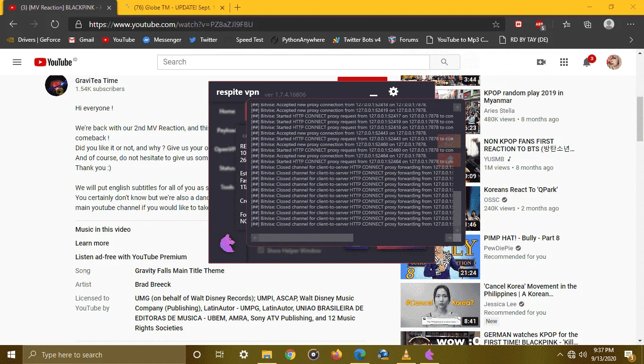Open the respite vpn settings gear
Screen dimensions: 644x364
394,91
